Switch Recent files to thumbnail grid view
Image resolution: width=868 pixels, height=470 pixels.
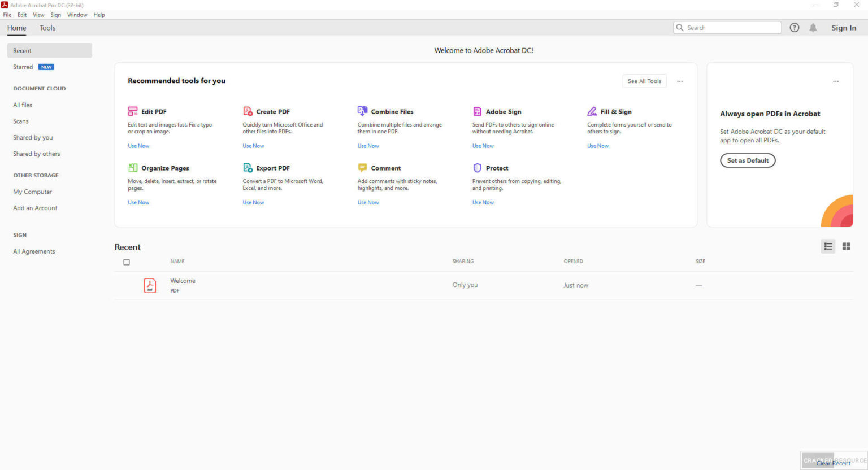point(846,246)
